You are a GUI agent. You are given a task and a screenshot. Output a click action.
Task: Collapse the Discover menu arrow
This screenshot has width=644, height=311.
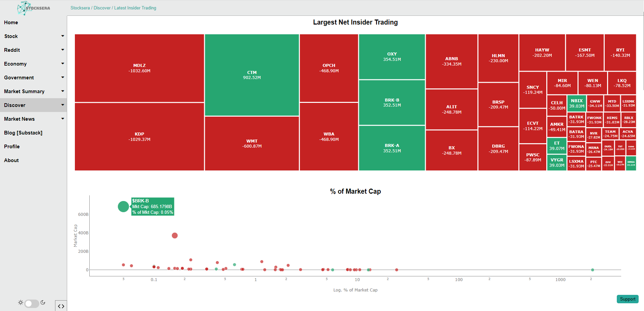coord(62,105)
